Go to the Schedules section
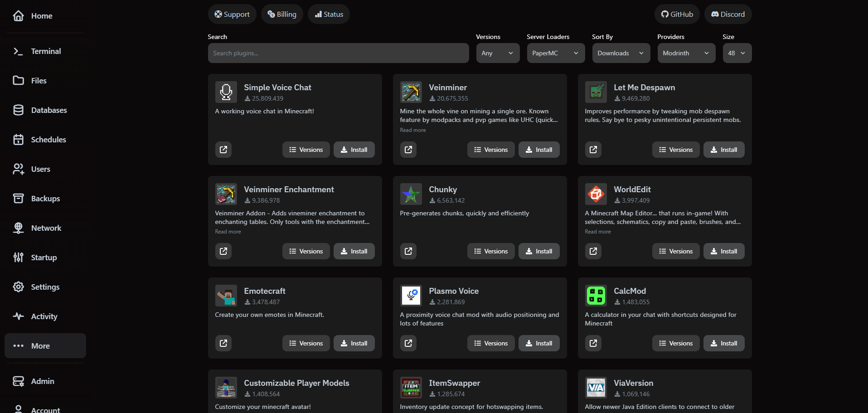Image resolution: width=868 pixels, height=413 pixels. 48,139
